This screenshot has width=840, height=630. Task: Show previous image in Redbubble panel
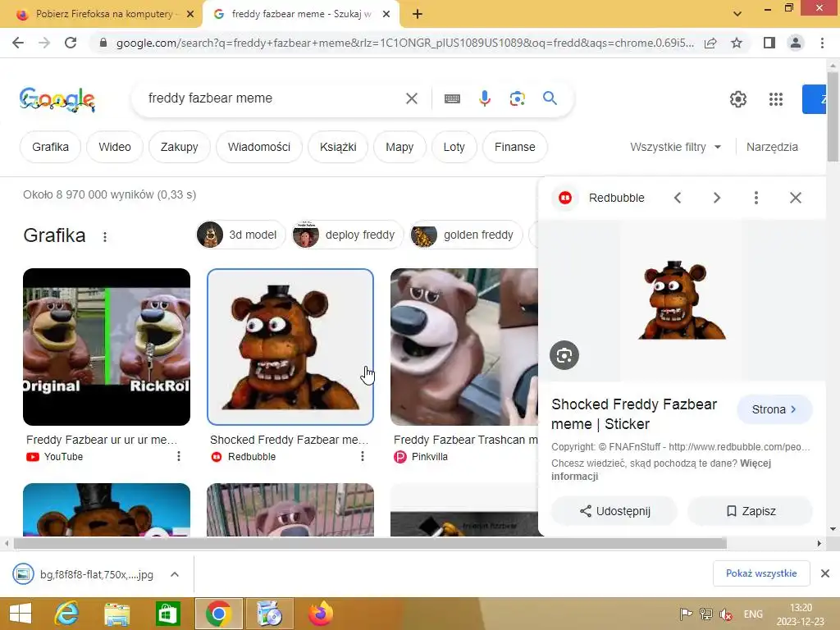tap(678, 199)
